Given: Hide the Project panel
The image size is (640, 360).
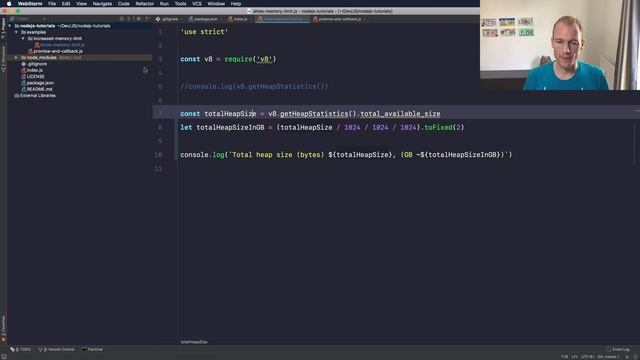Looking at the screenshot, I should point(147,19).
